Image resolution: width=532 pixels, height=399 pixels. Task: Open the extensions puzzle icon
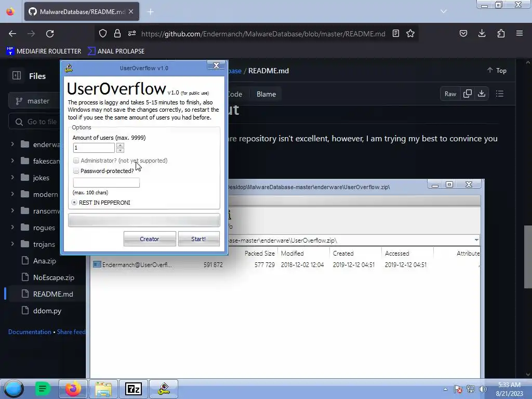click(x=501, y=33)
